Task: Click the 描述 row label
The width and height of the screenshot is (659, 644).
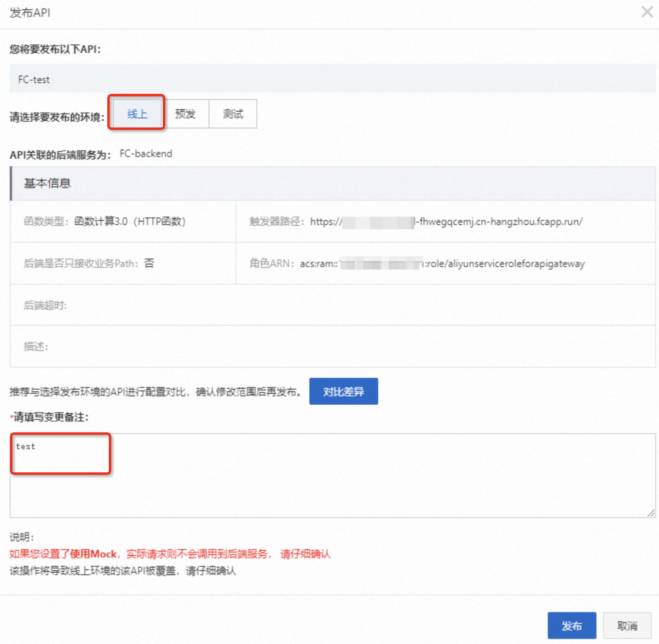Action: [x=36, y=346]
